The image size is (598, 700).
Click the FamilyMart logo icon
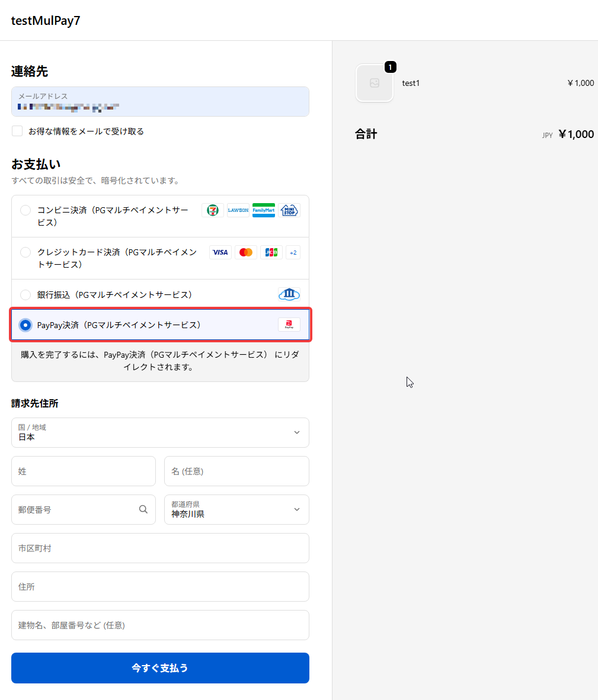(264, 210)
